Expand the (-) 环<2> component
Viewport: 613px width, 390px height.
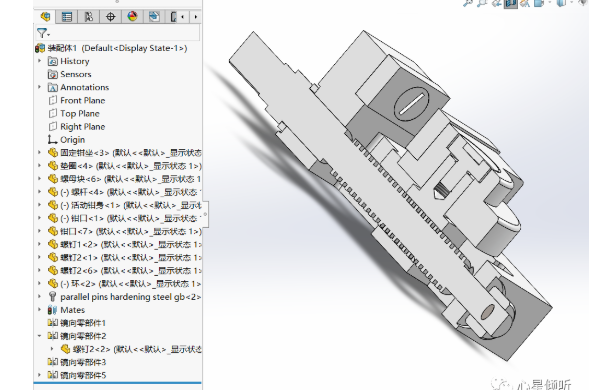click(x=39, y=283)
